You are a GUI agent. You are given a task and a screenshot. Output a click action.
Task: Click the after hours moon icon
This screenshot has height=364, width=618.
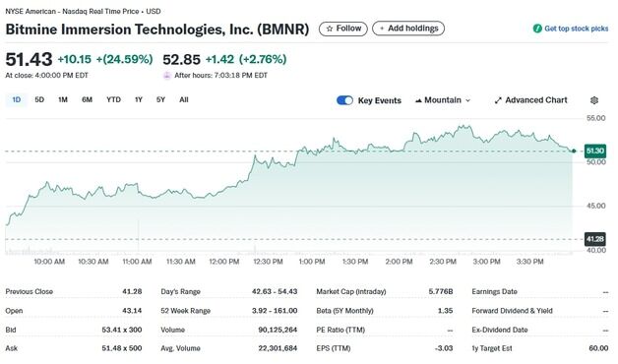coord(167,75)
